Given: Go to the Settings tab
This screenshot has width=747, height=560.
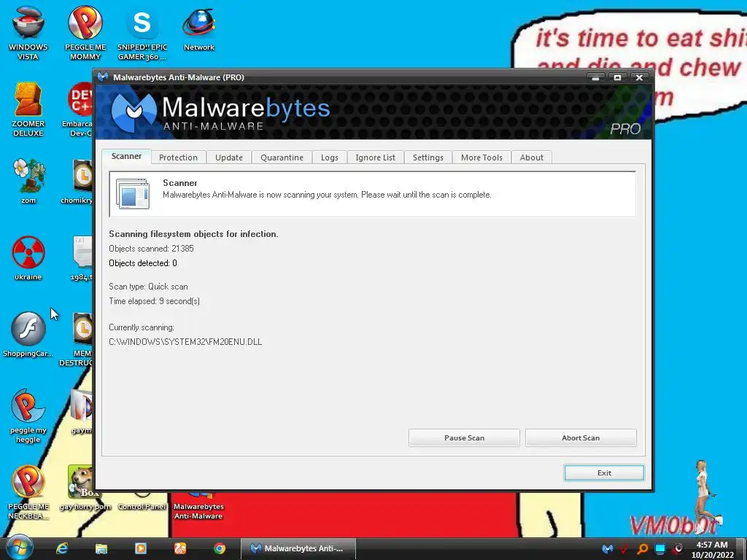Looking at the screenshot, I should click(427, 157).
